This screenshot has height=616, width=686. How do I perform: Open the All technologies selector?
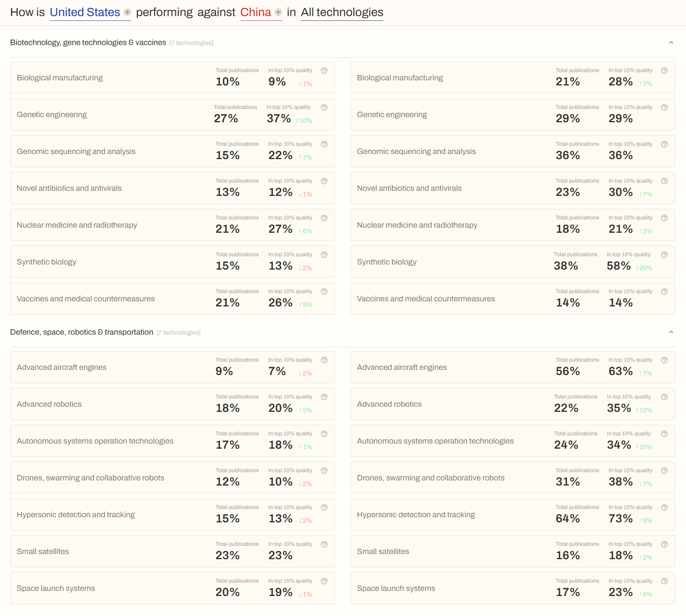click(342, 13)
